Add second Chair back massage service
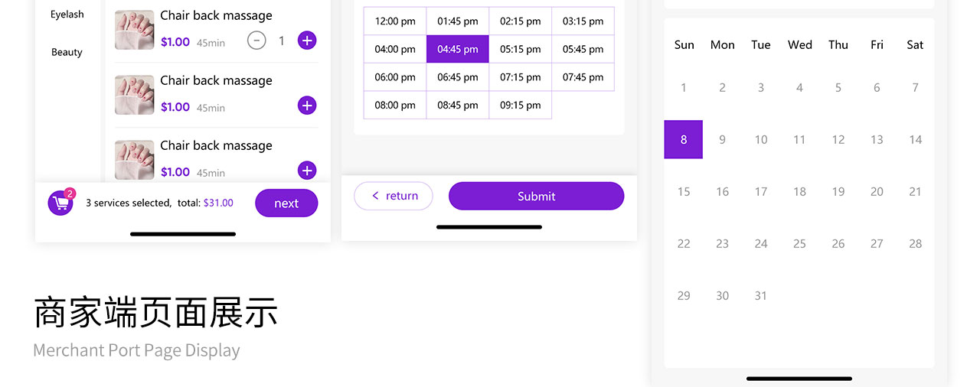 point(307,106)
